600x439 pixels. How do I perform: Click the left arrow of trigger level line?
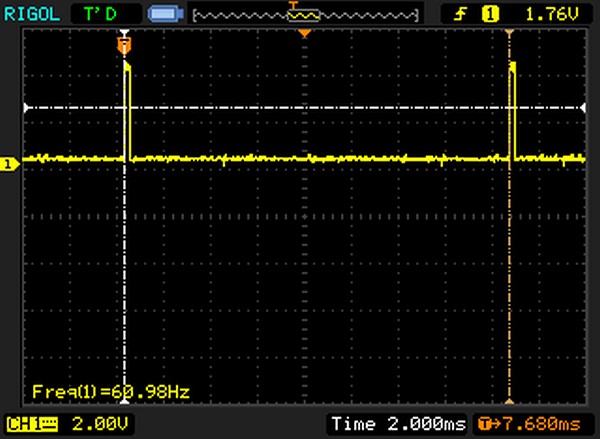(x=28, y=107)
